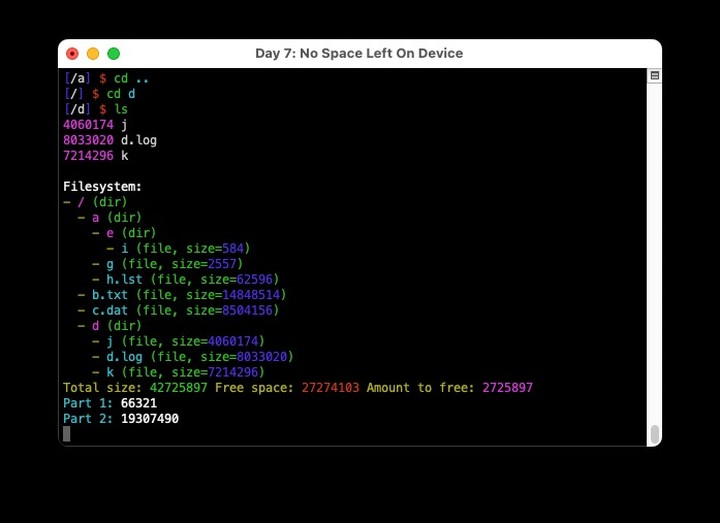Click the red close window button
Image resolution: width=720 pixels, height=523 pixels.
72,54
